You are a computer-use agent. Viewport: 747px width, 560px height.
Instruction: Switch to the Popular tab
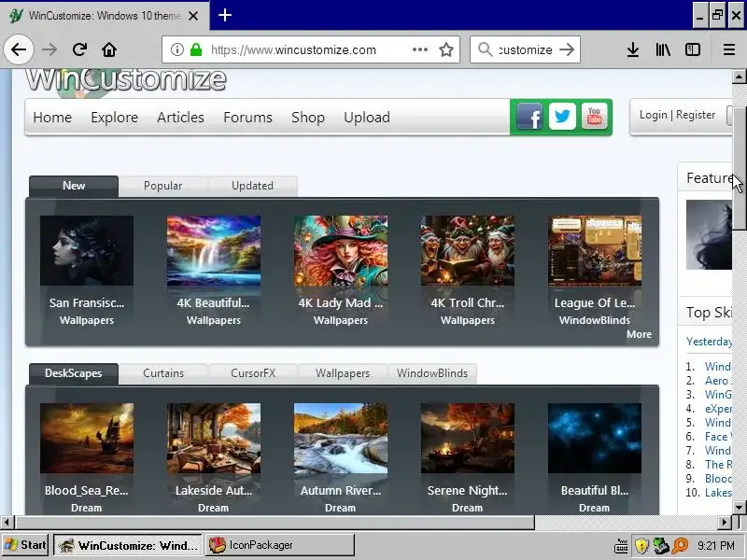coord(162,186)
